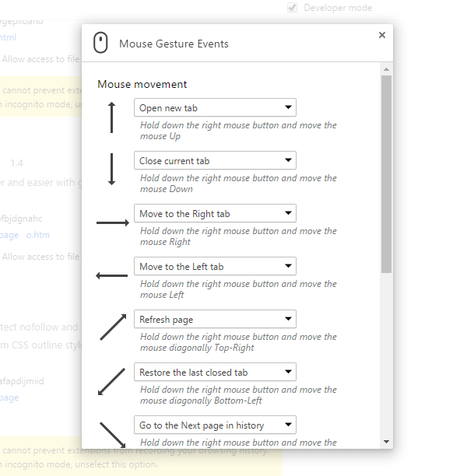Click the dialog's vertical scrollbar thumb
This screenshot has height=476, width=467.
387,173
